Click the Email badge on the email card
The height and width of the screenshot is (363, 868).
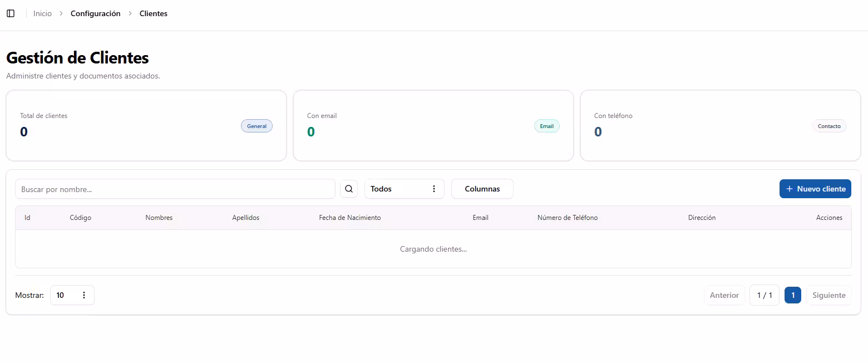point(546,126)
